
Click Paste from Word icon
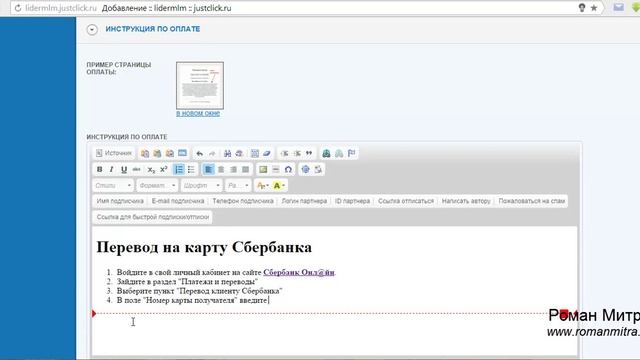(x=170, y=153)
